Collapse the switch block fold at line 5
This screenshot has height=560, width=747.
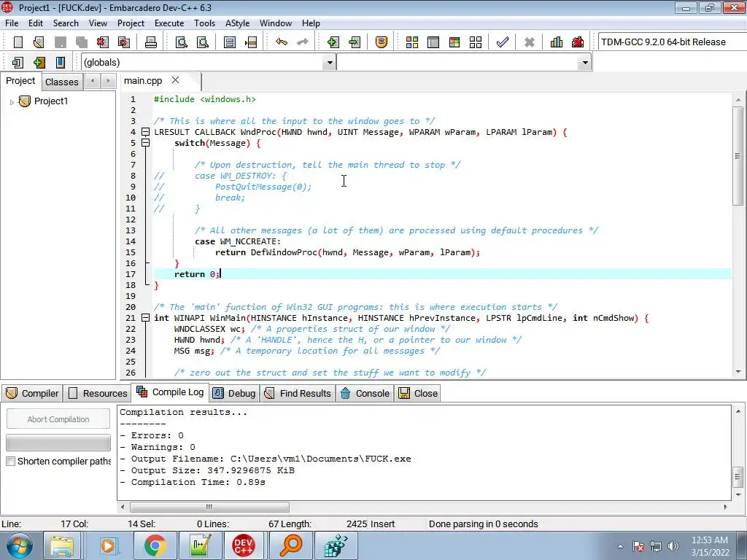point(146,143)
